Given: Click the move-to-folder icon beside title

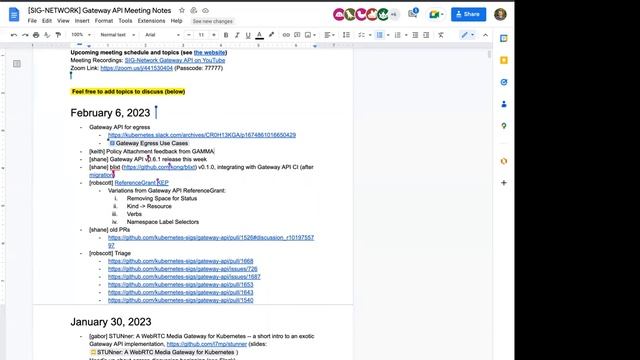Looking at the screenshot, I should click(193, 10).
